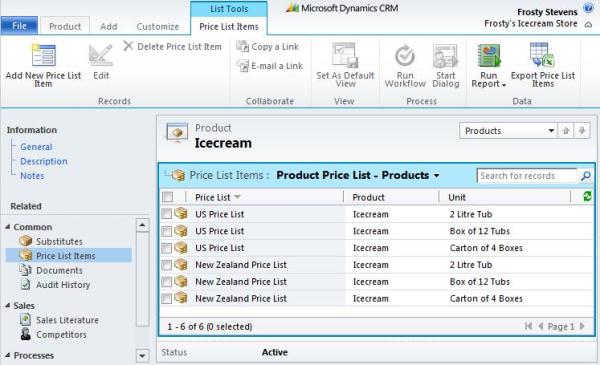Check New Zealand Price List Box of 12 Tubs row
The height and width of the screenshot is (365, 600).
pyautogui.click(x=166, y=282)
